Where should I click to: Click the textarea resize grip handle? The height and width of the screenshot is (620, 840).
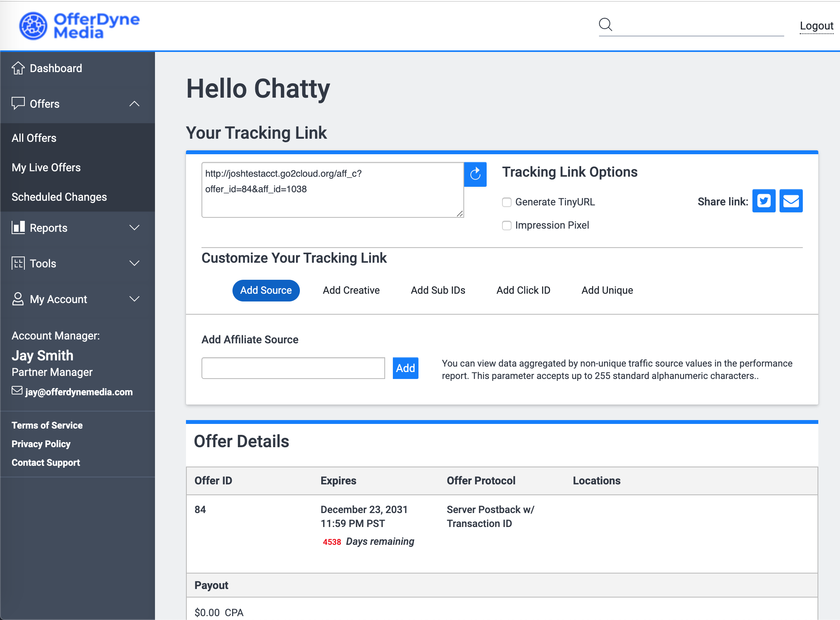(460, 214)
